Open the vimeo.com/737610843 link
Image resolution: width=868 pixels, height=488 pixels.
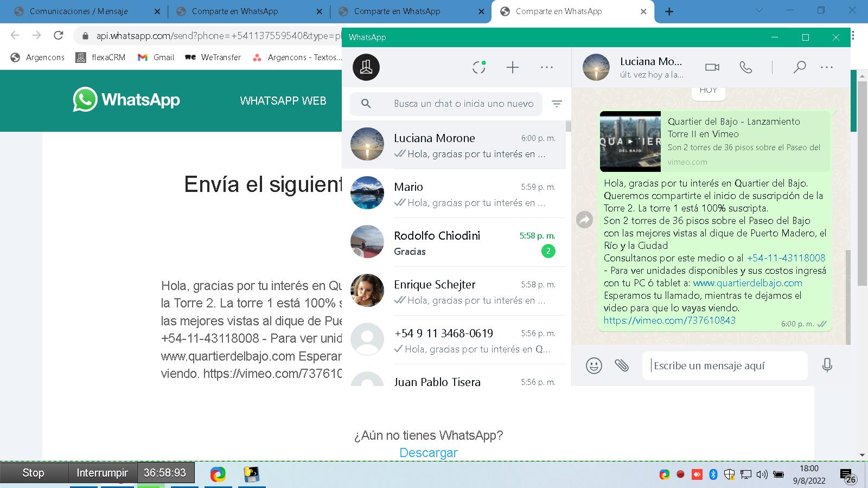(x=669, y=320)
